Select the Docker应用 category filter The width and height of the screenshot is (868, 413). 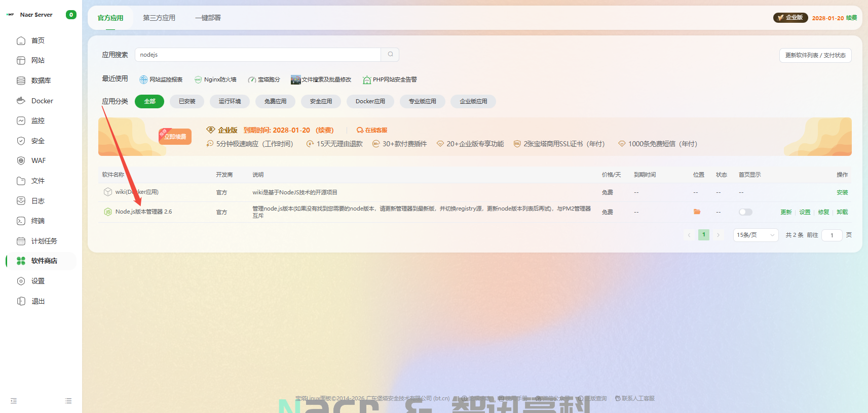point(370,101)
